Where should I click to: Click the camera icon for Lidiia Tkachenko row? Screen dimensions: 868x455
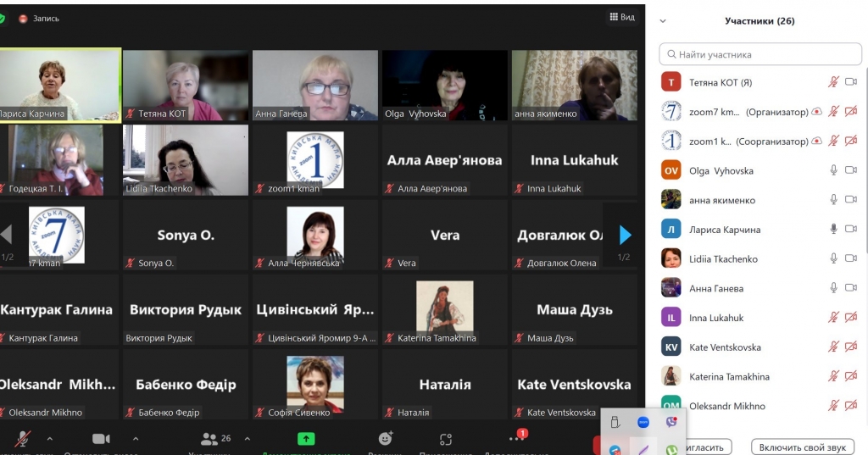[x=851, y=258]
